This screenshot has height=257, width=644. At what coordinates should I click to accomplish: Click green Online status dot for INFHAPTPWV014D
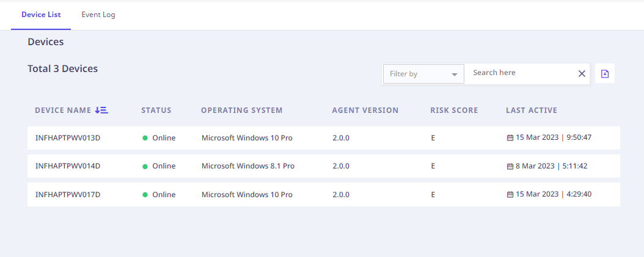tap(145, 166)
